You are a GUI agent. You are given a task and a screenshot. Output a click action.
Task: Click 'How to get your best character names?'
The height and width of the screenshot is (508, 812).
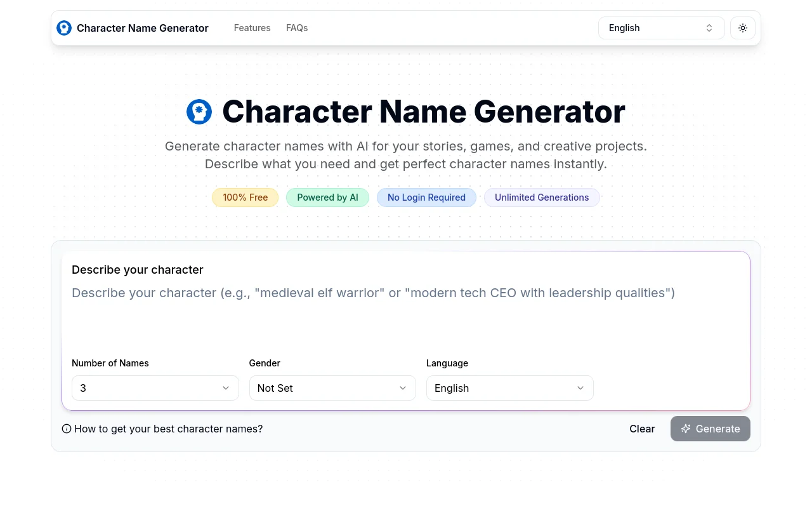click(168, 429)
